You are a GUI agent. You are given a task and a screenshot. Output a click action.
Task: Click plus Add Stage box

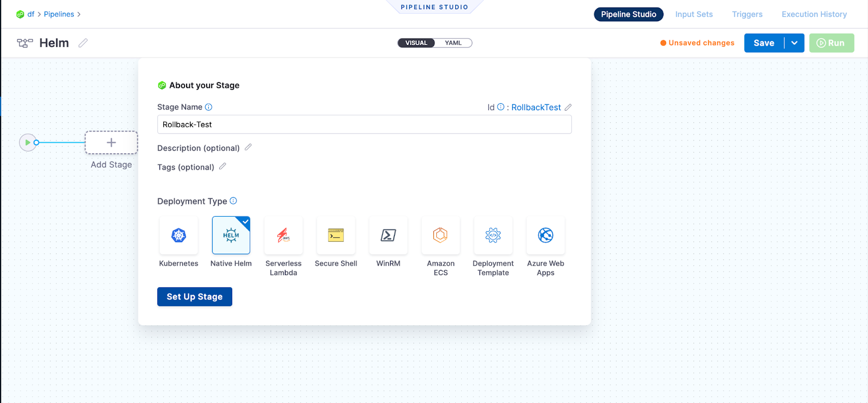tap(111, 142)
